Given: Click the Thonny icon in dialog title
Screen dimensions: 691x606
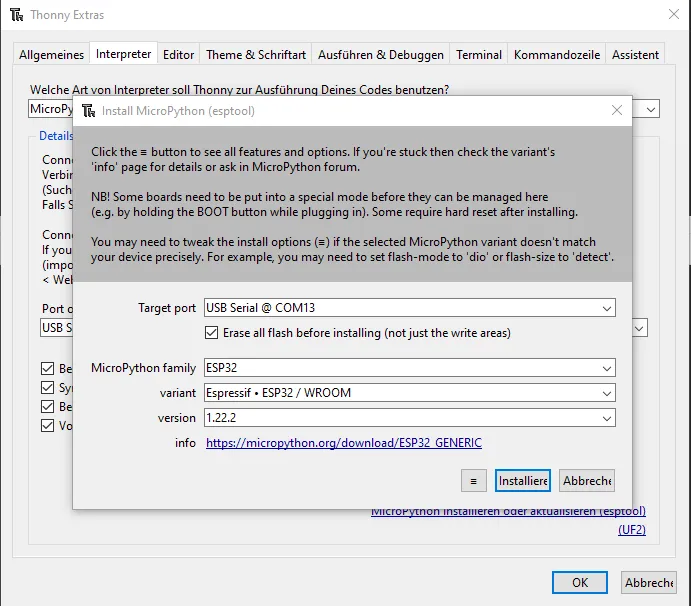Looking at the screenshot, I should (89, 110).
